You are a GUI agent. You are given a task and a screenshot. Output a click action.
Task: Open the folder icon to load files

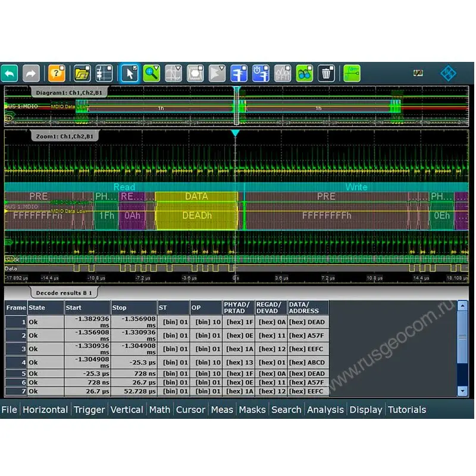click(82, 73)
